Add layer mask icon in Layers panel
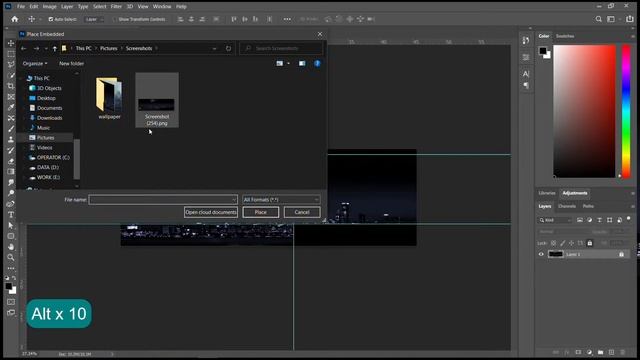Viewport: 640px width, 360px height. (578, 352)
